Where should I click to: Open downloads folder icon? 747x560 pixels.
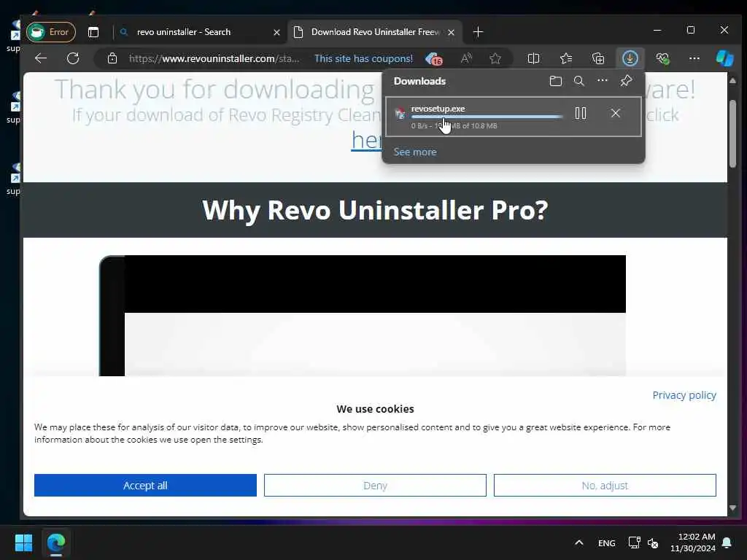[x=555, y=81]
